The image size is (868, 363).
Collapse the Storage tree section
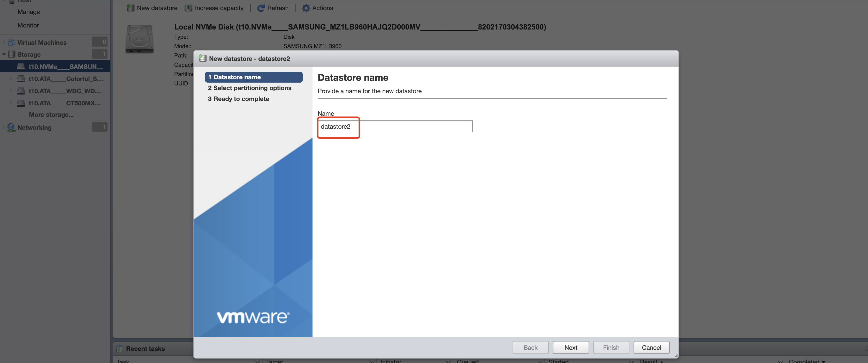click(x=4, y=54)
